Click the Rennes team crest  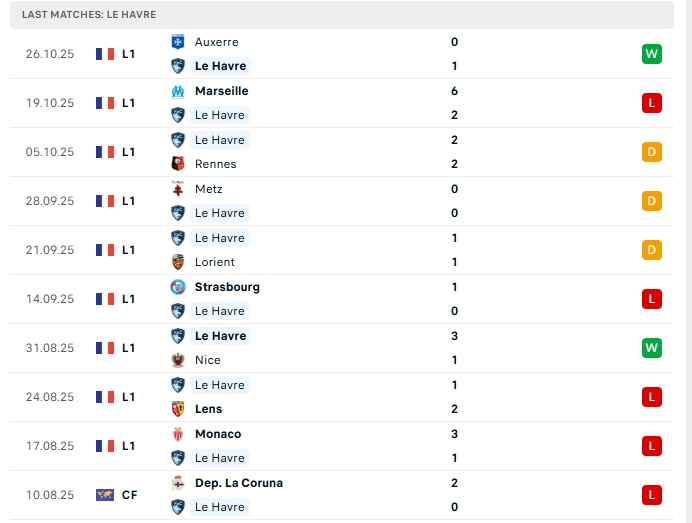[x=178, y=164]
